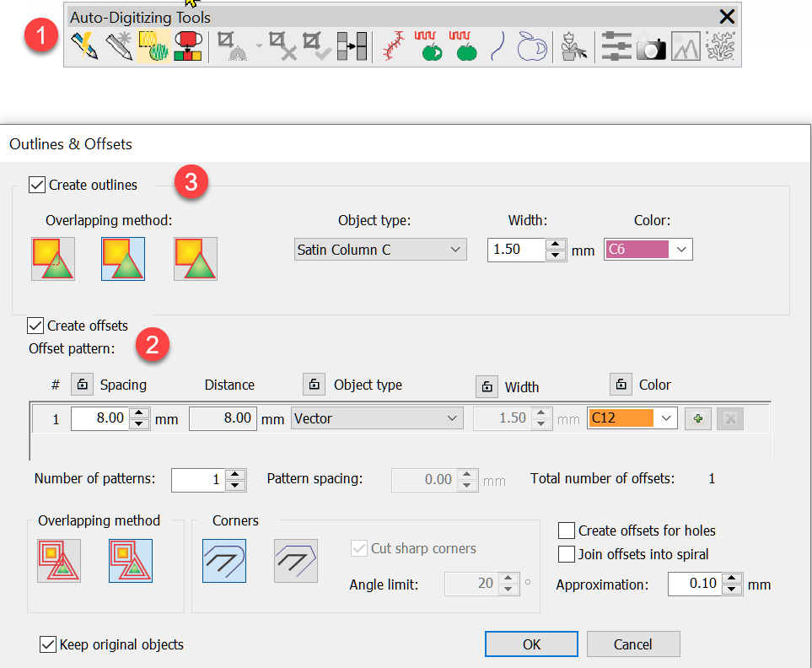Screen dimensions: 812x668
Task: Choose the beveled corners icon
Action: click(x=296, y=561)
